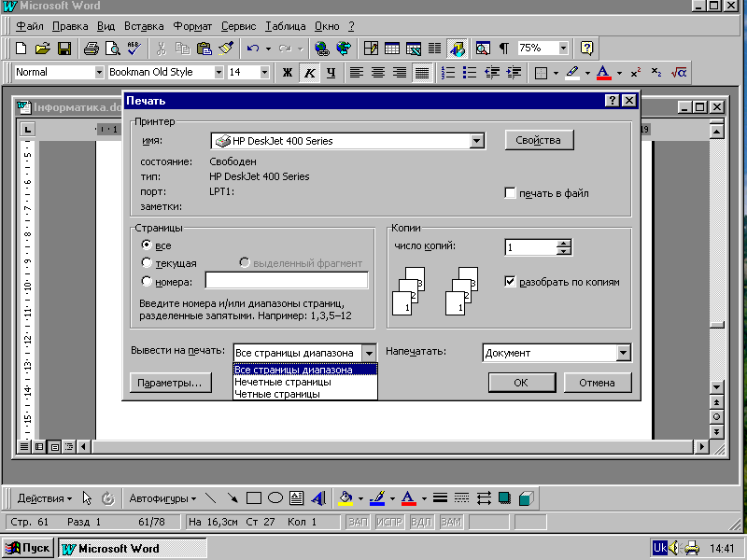Click the Пуск start button

pos(28,548)
